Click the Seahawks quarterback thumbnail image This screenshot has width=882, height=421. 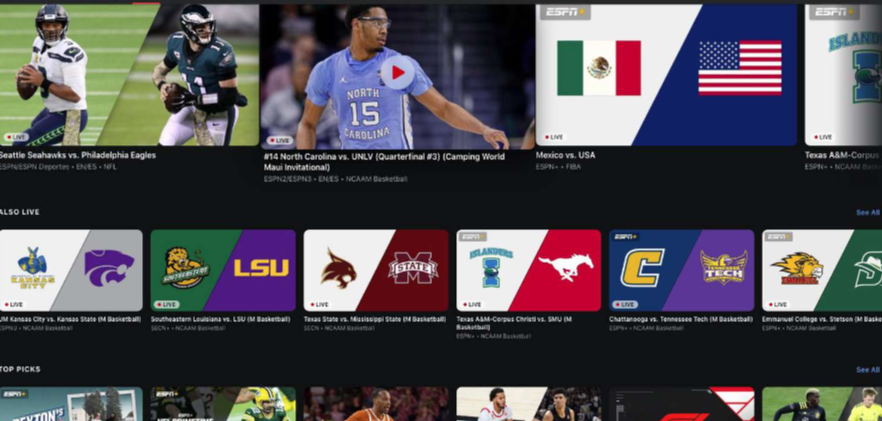50,70
